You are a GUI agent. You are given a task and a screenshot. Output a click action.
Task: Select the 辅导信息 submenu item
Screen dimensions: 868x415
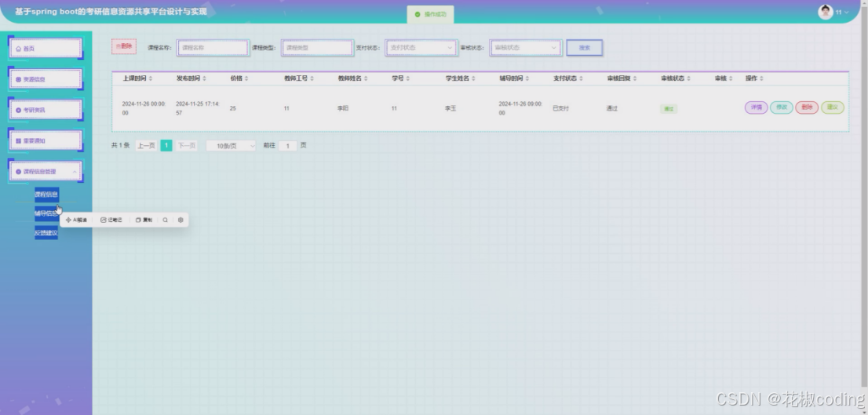pos(46,213)
